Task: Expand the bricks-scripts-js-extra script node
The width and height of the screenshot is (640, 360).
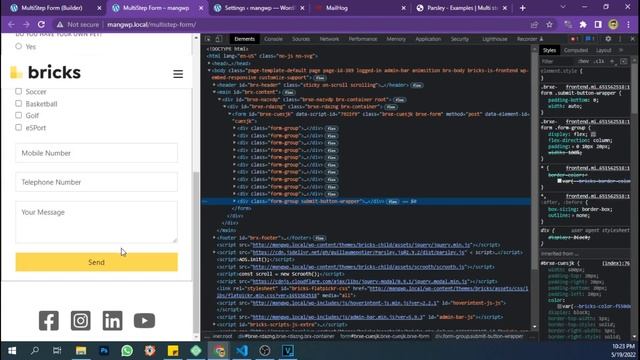Action: tap(214, 324)
